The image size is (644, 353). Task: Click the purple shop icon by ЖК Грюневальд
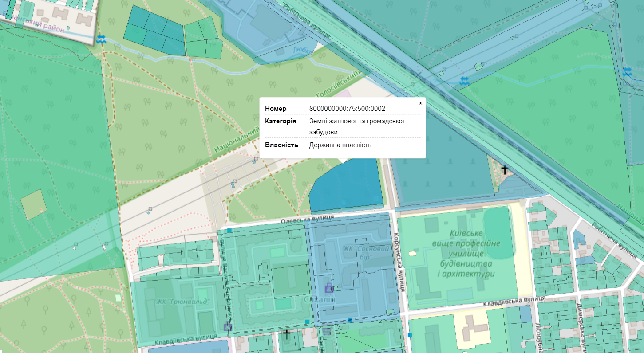coord(228,327)
